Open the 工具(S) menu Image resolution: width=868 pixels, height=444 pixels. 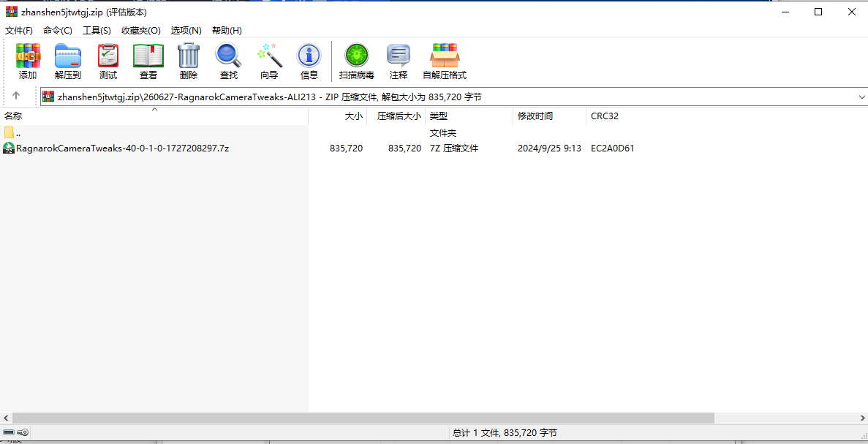(x=97, y=31)
